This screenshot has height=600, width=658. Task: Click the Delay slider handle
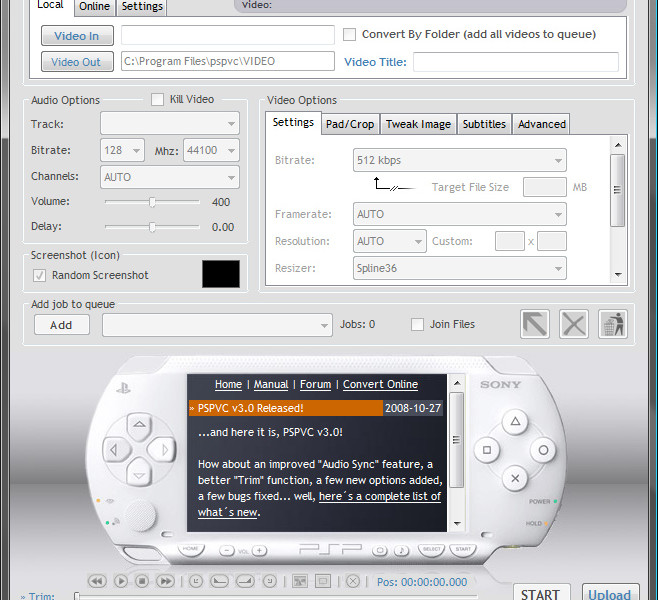[152, 227]
